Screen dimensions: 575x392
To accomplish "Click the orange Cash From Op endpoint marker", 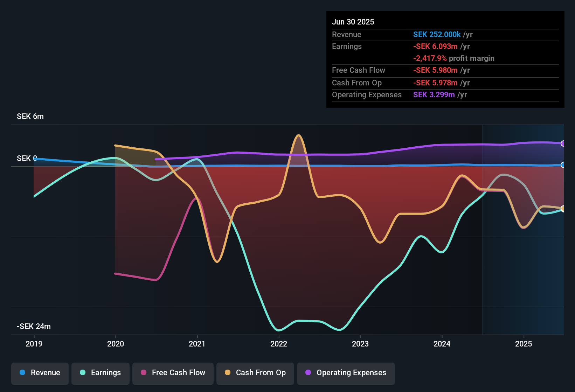I will (563, 209).
